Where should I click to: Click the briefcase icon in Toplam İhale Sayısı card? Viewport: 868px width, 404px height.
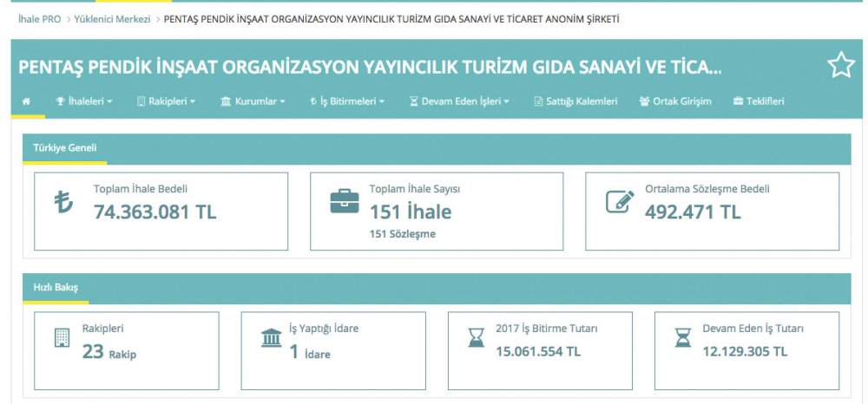(345, 201)
